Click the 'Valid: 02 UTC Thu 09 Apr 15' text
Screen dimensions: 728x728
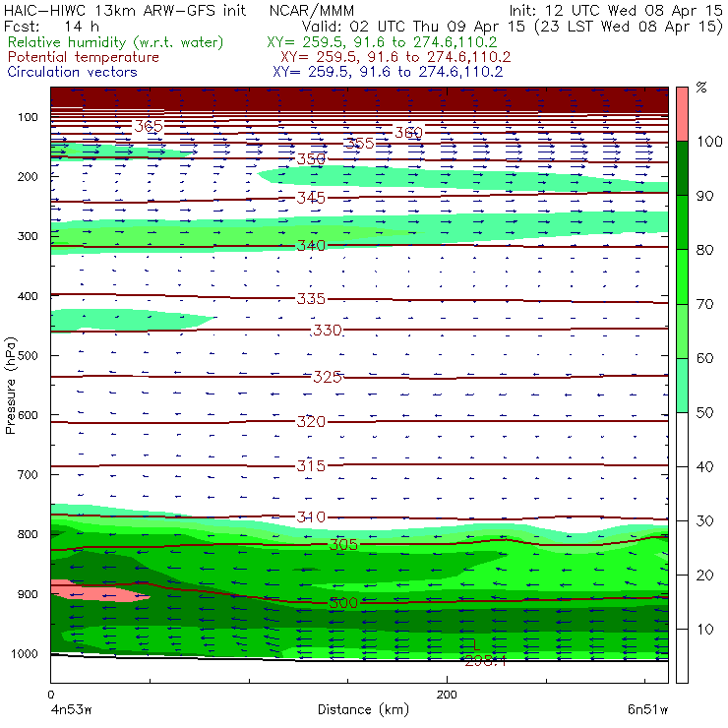pos(413,27)
